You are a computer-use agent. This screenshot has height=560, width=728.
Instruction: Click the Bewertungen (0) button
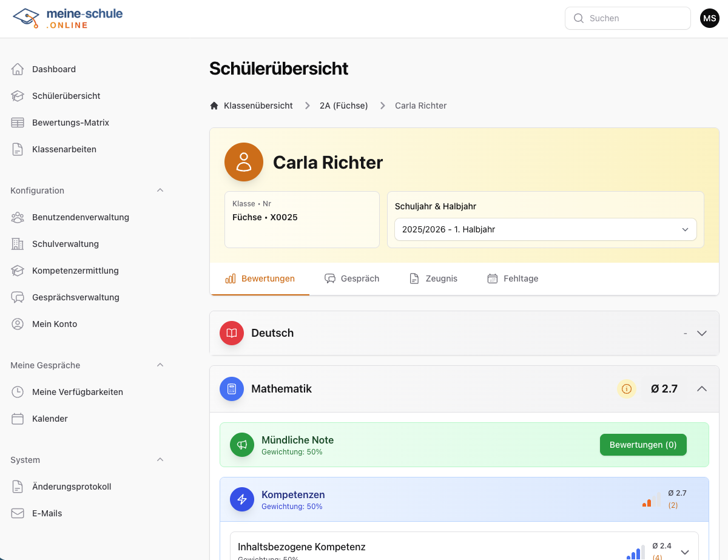643,444
